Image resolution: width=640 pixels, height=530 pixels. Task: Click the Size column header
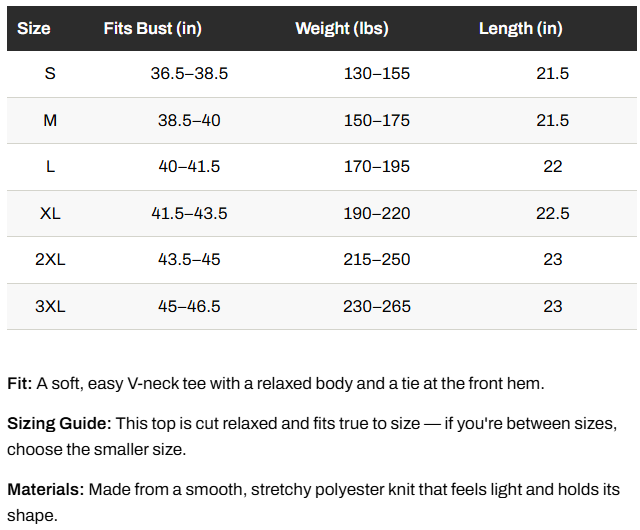tap(34, 29)
